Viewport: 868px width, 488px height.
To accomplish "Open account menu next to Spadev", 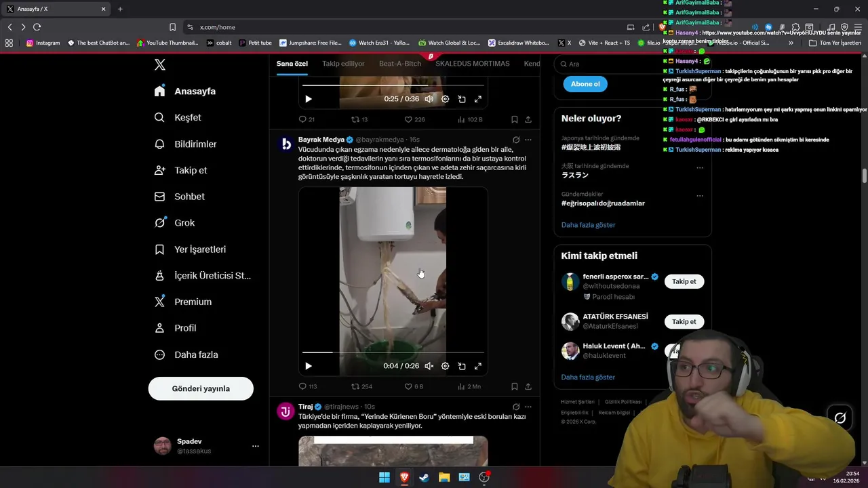I will (256, 446).
